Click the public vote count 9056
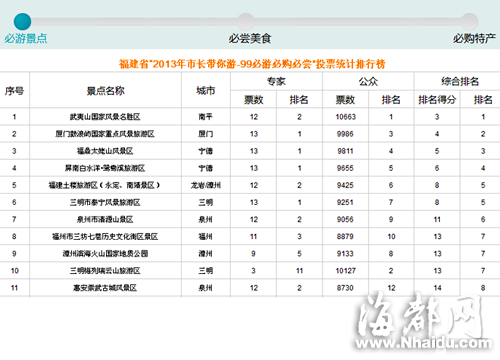The image size is (500, 360). coord(345,219)
